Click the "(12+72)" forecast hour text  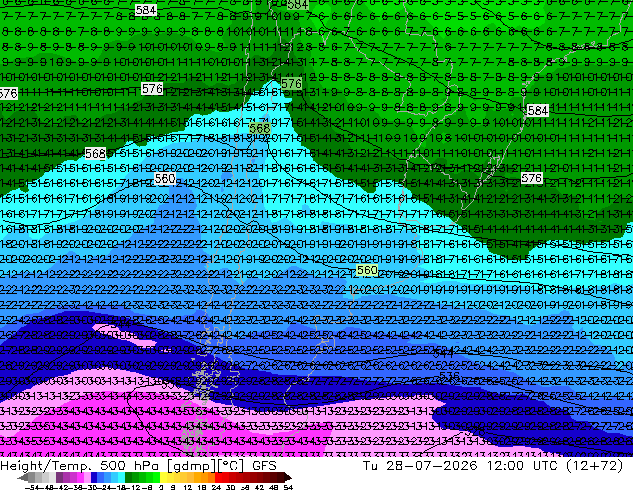click(x=594, y=466)
